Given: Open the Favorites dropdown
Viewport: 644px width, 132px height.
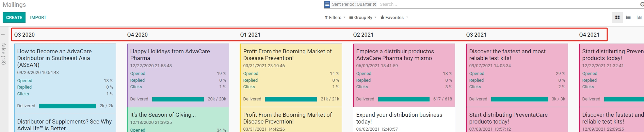Looking at the screenshot, I should [394, 17].
